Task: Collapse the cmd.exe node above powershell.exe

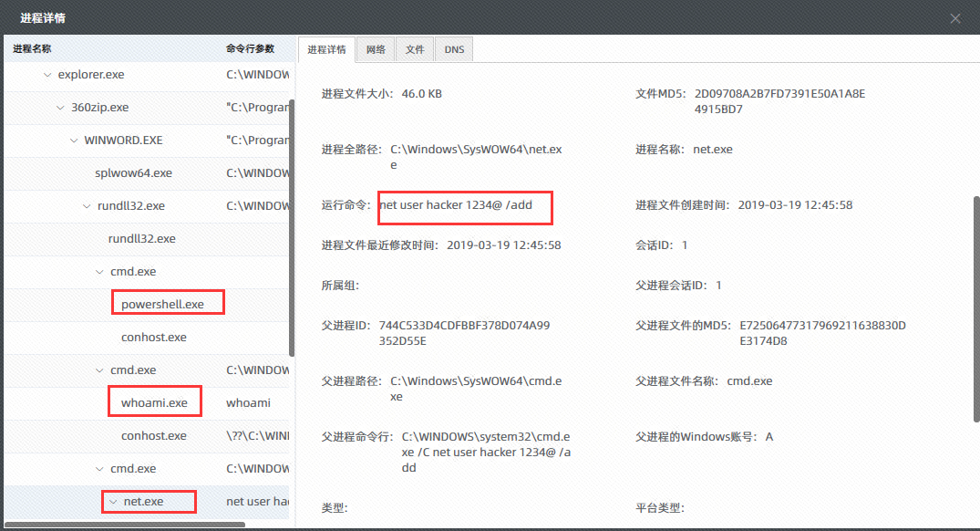Action: [x=100, y=272]
